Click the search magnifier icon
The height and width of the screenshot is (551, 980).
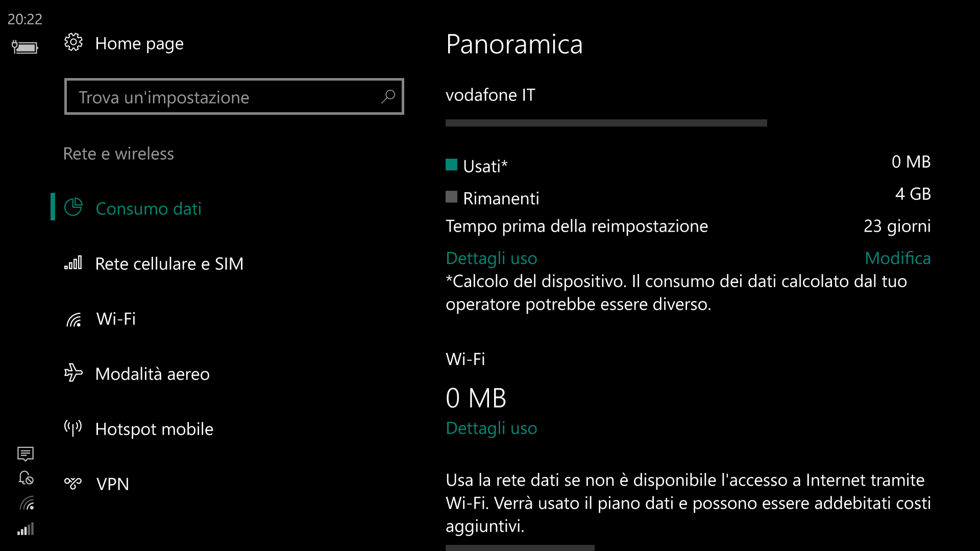click(x=388, y=96)
